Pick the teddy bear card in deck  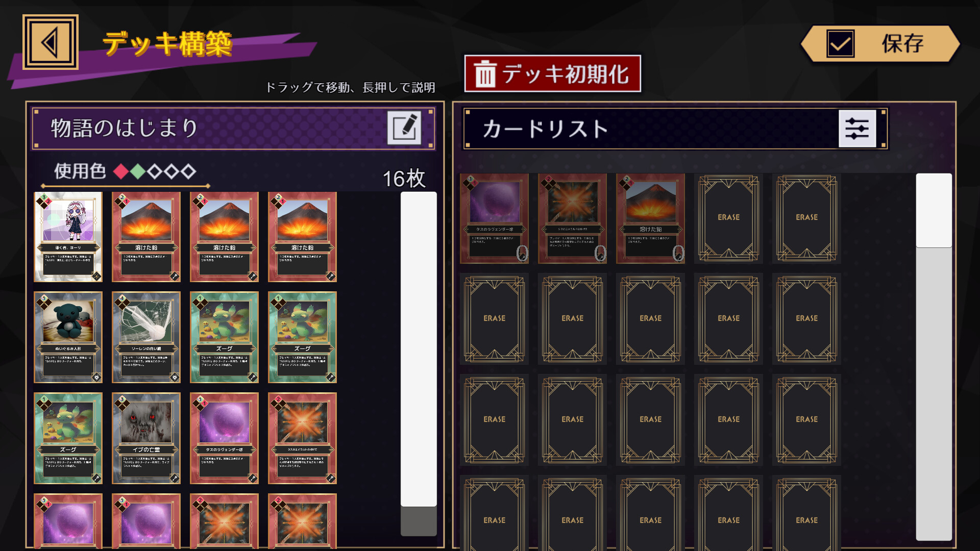68,337
